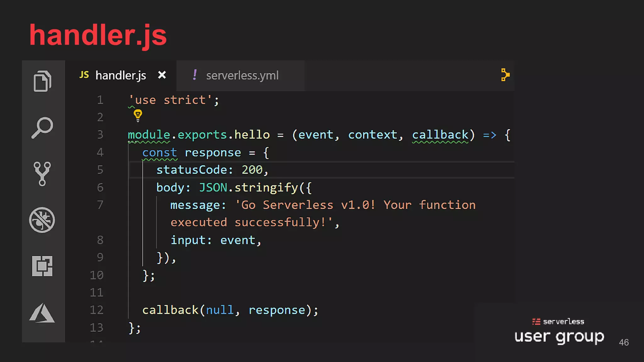The image size is (644, 362).
Task: Click the 'Go Serverless v1.0!' string text
Action: click(x=305, y=205)
